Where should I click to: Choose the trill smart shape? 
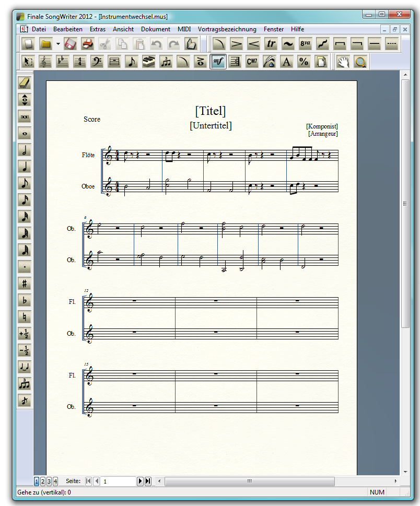(271, 43)
